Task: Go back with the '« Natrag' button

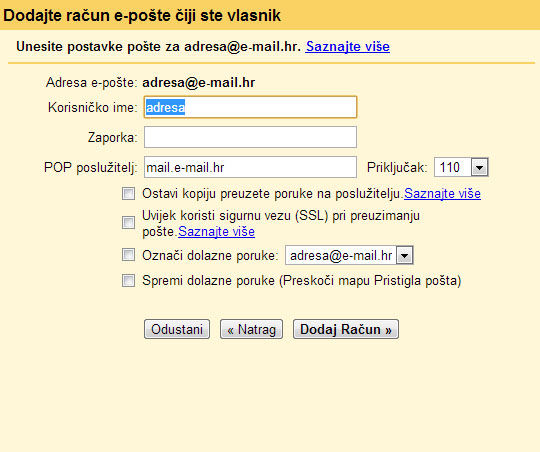Action: coord(251,329)
